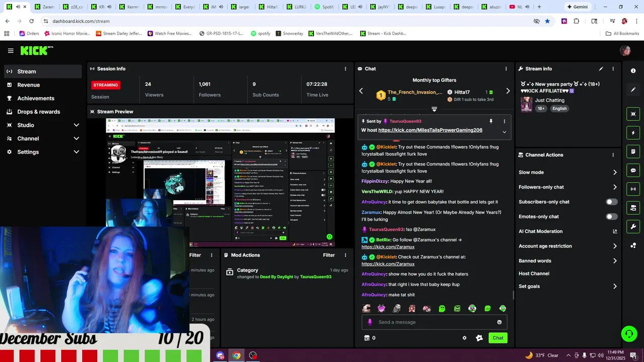Open emoji picker in message box

499,322
